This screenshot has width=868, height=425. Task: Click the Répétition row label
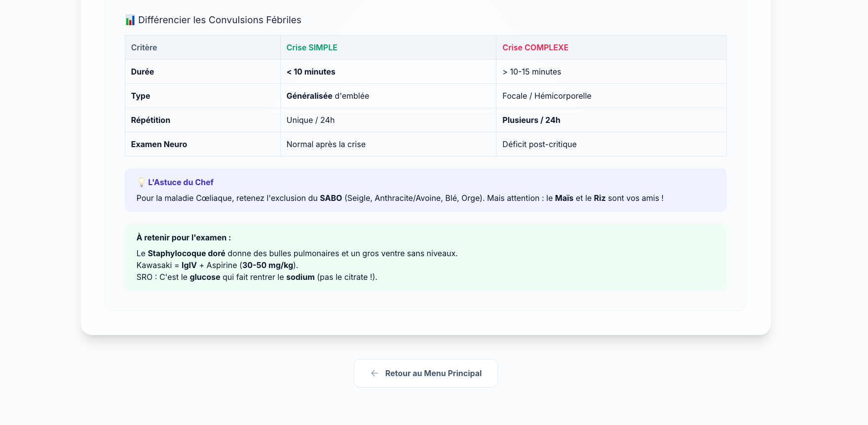point(151,120)
